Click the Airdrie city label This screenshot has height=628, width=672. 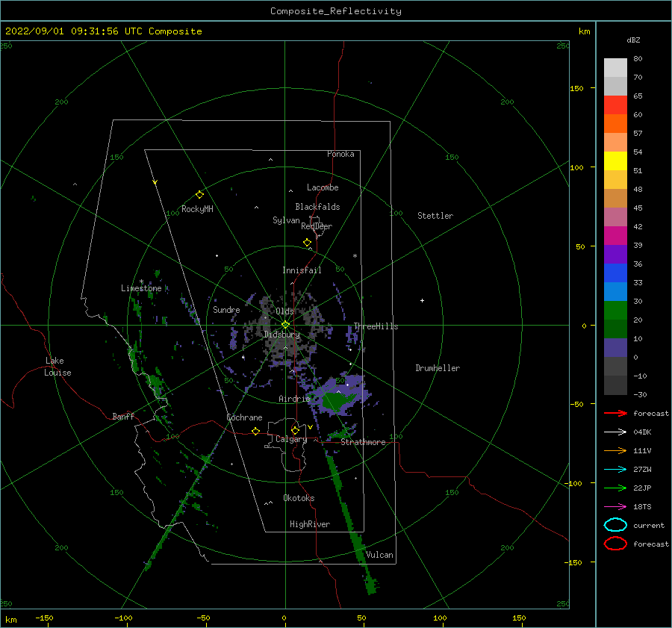(x=294, y=399)
